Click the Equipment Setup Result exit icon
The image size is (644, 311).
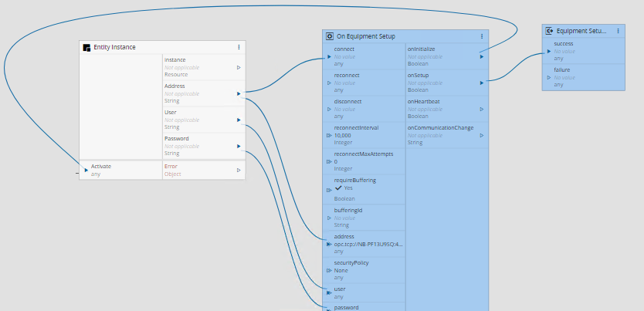click(549, 31)
